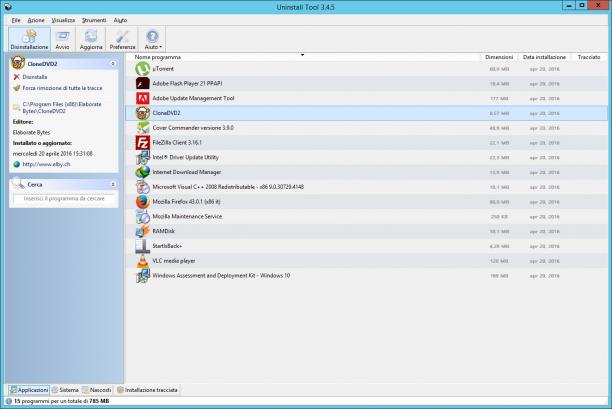
Task: Click the CloneDVD2 sheep icon in list
Action: [142, 113]
